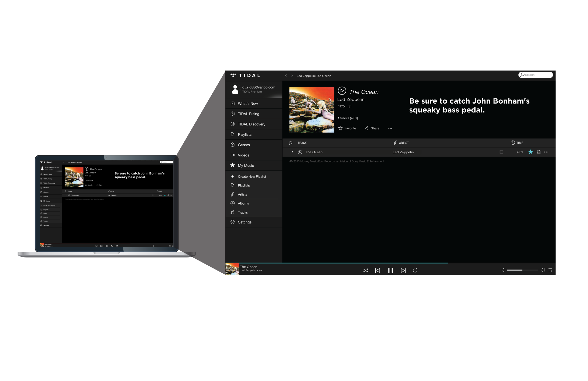The width and height of the screenshot is (588, 381).
Task: Click explicit E badge in enlarged track row
Action: point(501,152)
